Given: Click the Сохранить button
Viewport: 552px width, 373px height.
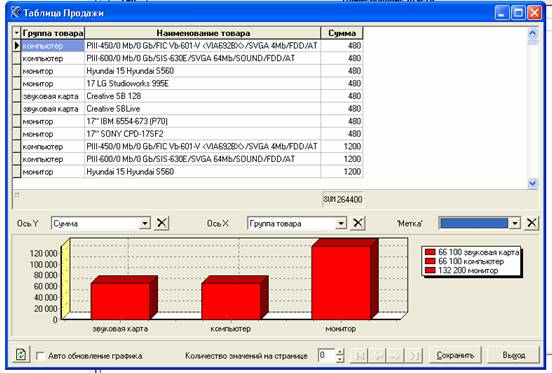Looking at the screenshot, I should (x=455, y=355).
